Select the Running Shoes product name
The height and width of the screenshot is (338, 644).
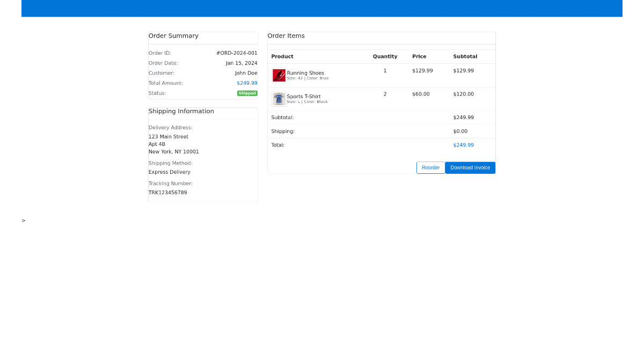pyautogui.click(x=305, y=72)
